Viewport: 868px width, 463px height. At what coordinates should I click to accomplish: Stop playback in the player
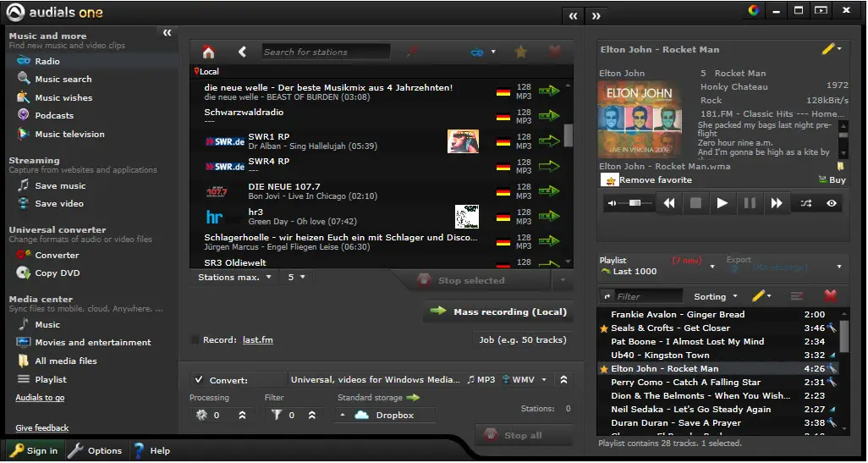click(x=695, y=203)
